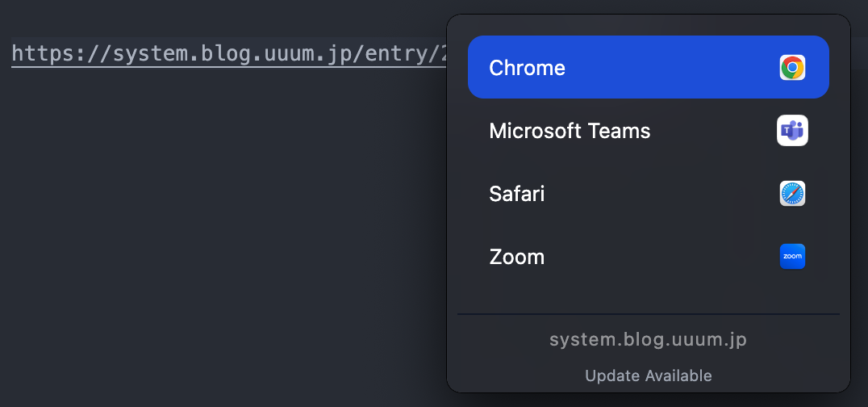
Task: Click the "Safari" text label
Action: pos(516,194)
